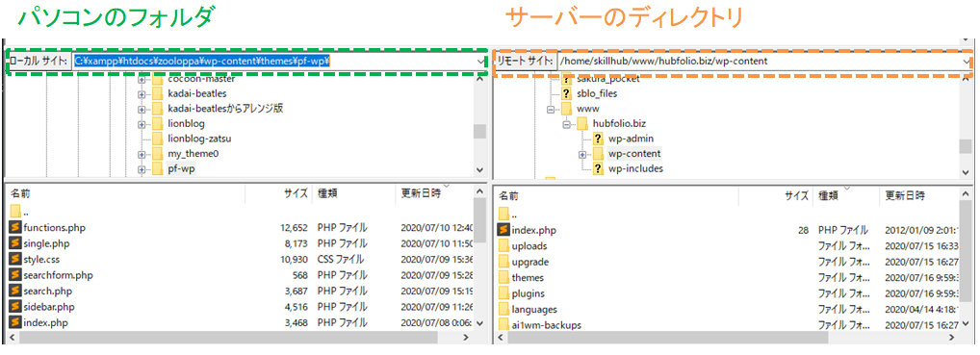Click the local index.php file icon of 3,468 bytes
980x355 pixels.
15,322
